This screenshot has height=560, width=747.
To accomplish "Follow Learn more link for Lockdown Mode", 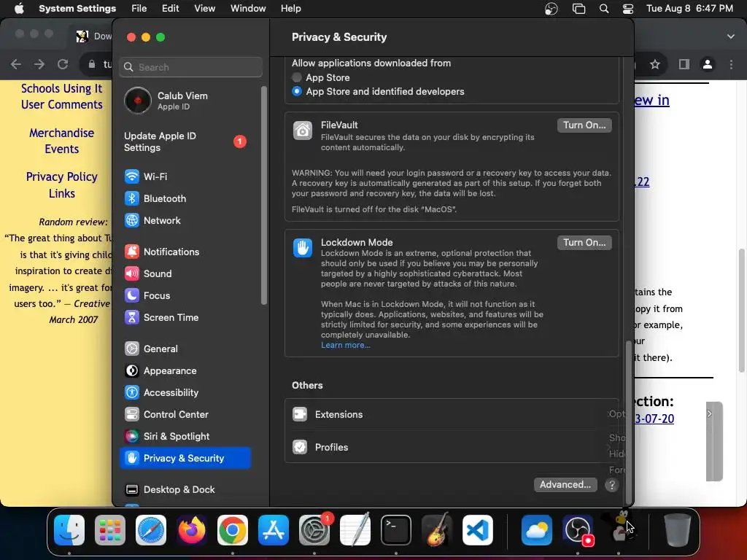I will click(x=345, y=345).
